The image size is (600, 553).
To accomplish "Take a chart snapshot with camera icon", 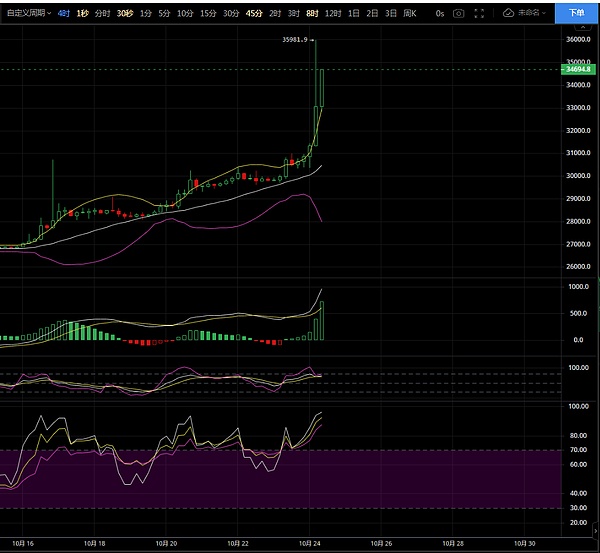I will tap(458, 13).
